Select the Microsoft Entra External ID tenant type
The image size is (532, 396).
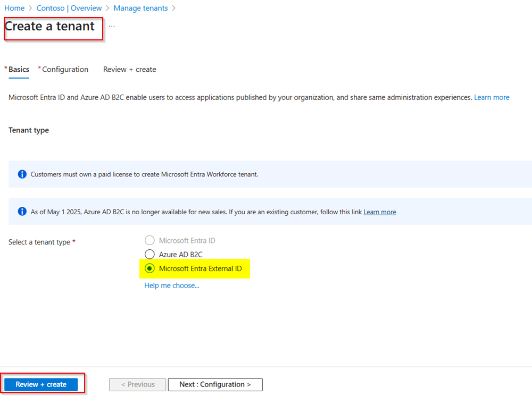click(x=149, y=268)
